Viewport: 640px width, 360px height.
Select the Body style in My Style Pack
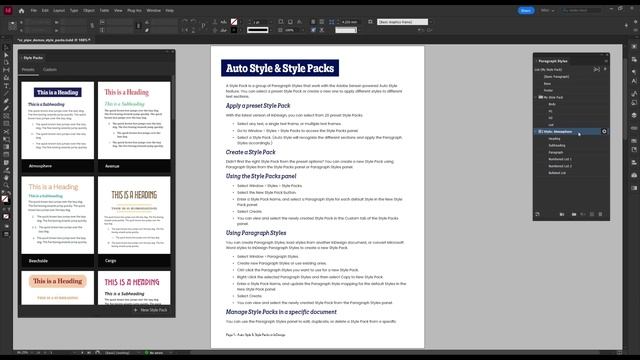[x=552, y=104]
